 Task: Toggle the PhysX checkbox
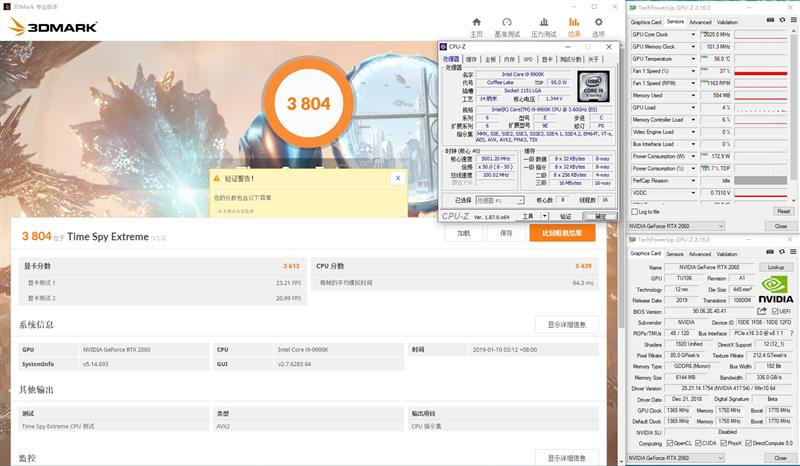723,443
